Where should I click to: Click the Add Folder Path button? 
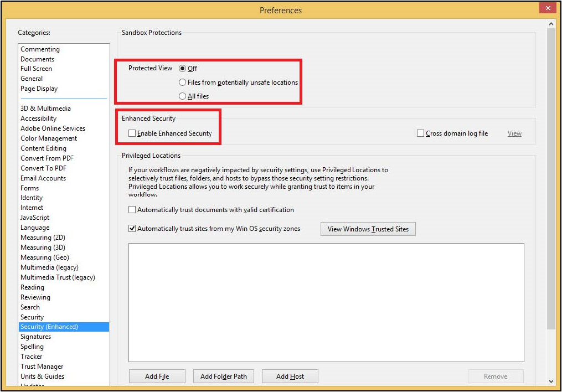(224, 376)
